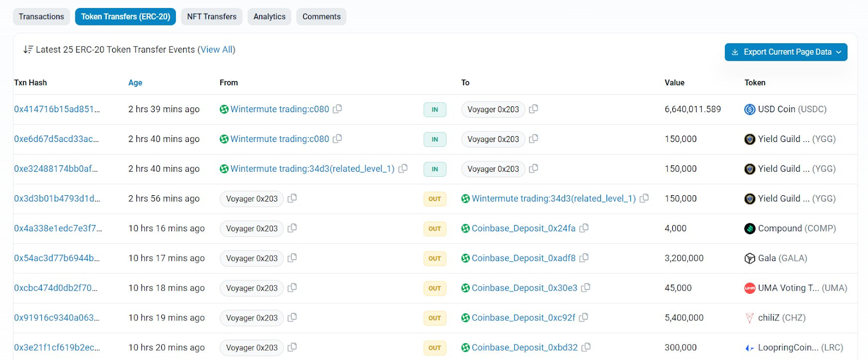Click the Compound token logo icon
Image resolution: width=868 pixels, height=360 pixels.
coord(750,229)
